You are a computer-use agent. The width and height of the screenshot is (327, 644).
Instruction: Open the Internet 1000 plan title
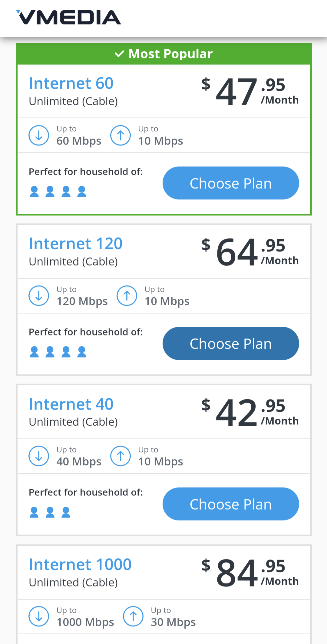[x=80, y=564]
